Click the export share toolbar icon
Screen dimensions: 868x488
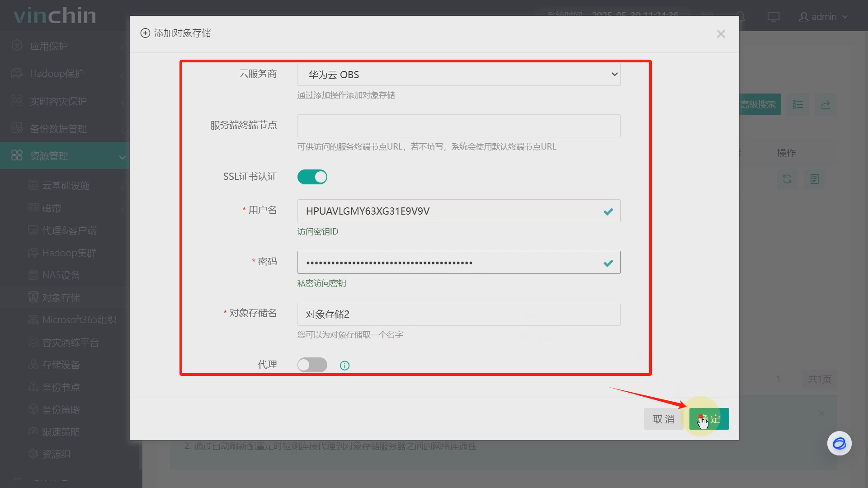click(826, 104)
